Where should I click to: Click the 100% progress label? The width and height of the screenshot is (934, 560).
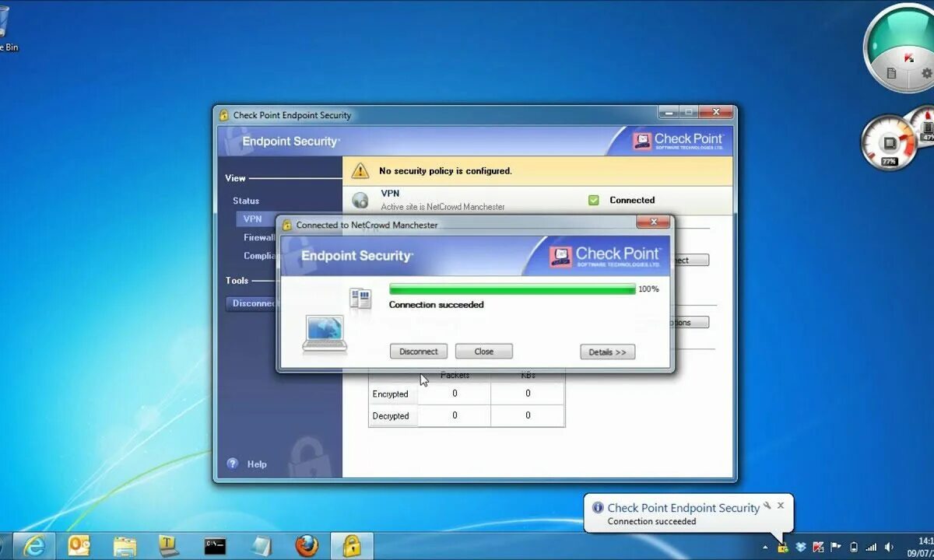pos(648,289)
